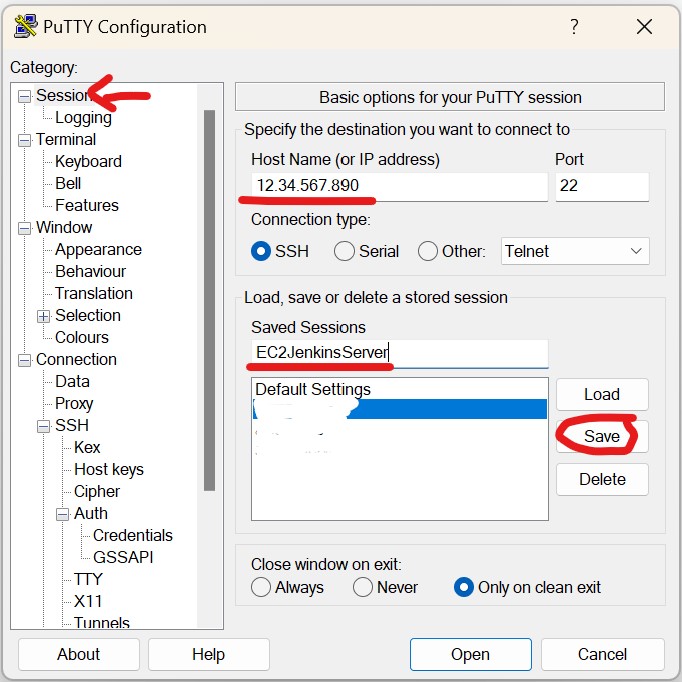
Task: Open the Telnet protocol dropdown
Action: click(575, 251)
